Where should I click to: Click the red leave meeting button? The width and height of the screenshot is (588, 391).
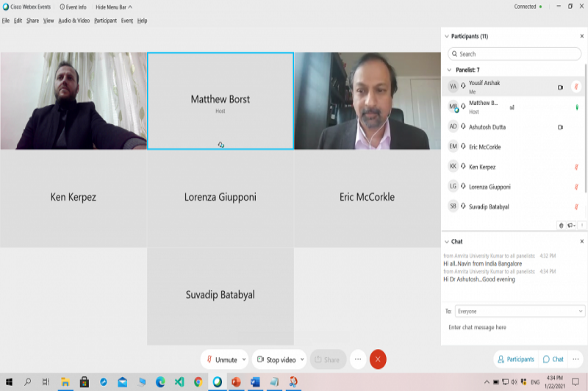click(x=378, y=359)
